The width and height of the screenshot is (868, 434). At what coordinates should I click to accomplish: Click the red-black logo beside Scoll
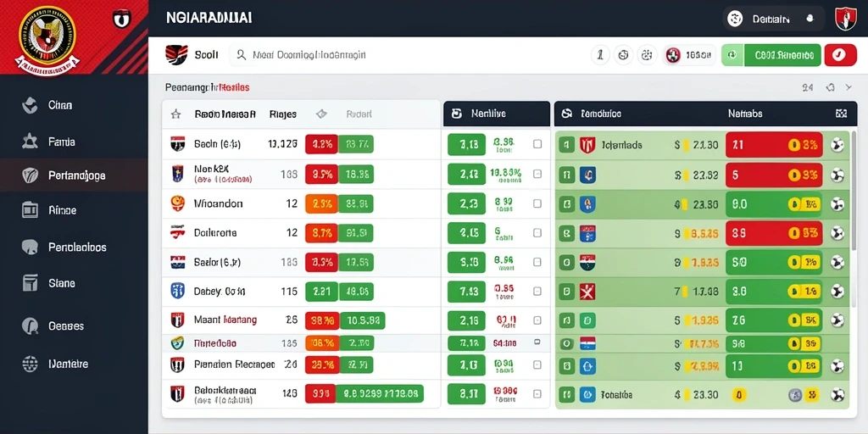pos(176,55)
